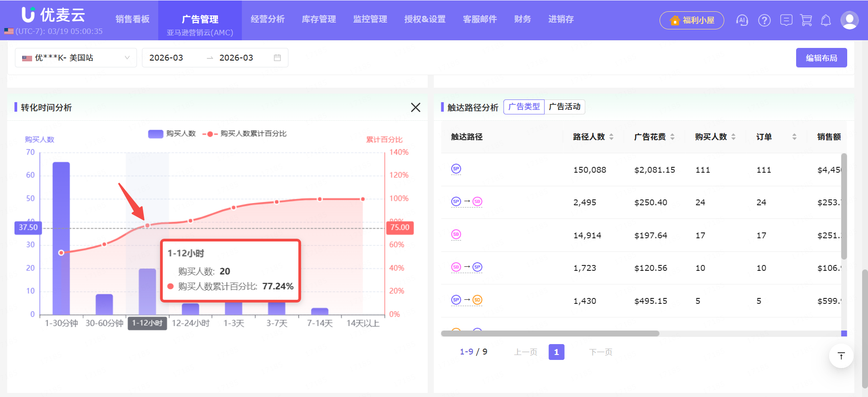Click the 150,088 path count cell
Screen dimensions: 868x397
pyautogui.click(x=590, y=170)
